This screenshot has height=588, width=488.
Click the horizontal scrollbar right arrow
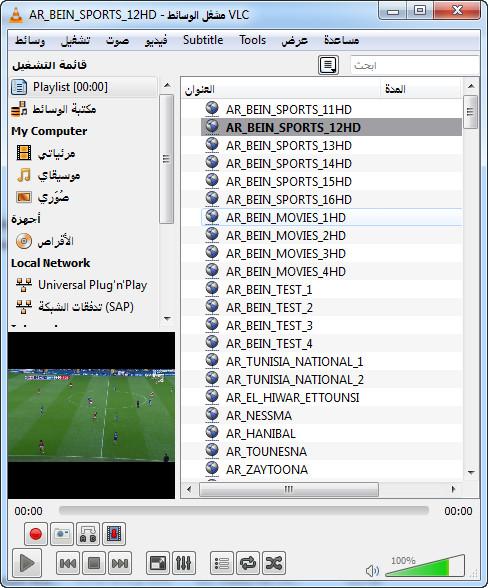[453, 489]
